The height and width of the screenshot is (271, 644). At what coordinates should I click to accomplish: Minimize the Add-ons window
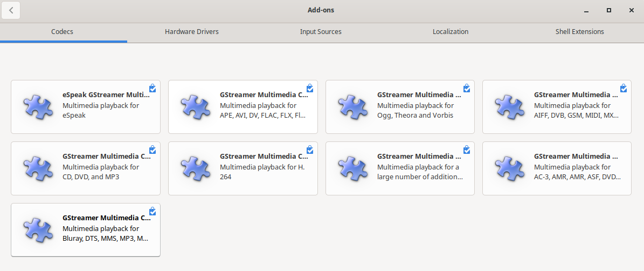point(586,11)
